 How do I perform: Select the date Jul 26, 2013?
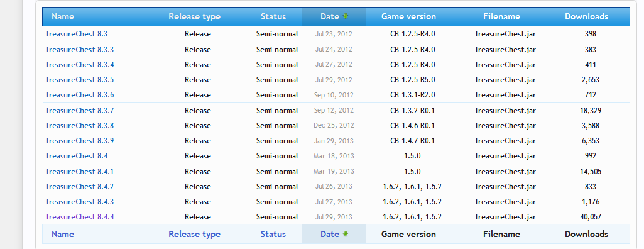(x=334, y=187)
